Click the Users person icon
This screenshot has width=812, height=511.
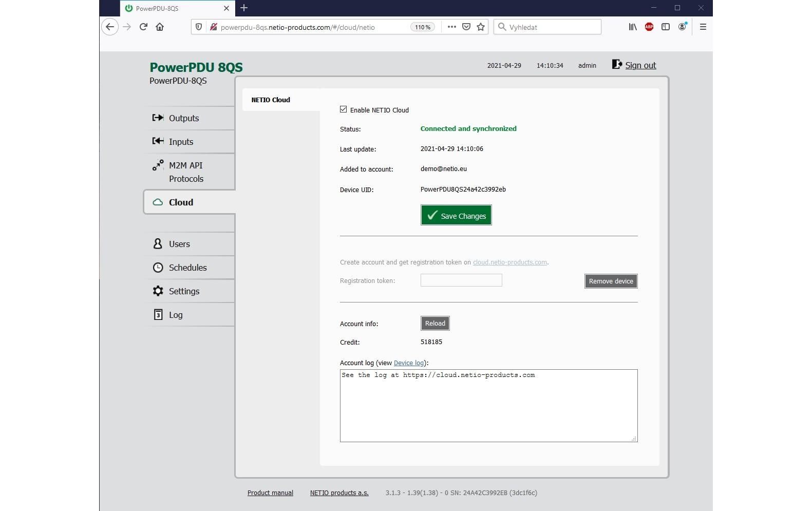point(158,243)
